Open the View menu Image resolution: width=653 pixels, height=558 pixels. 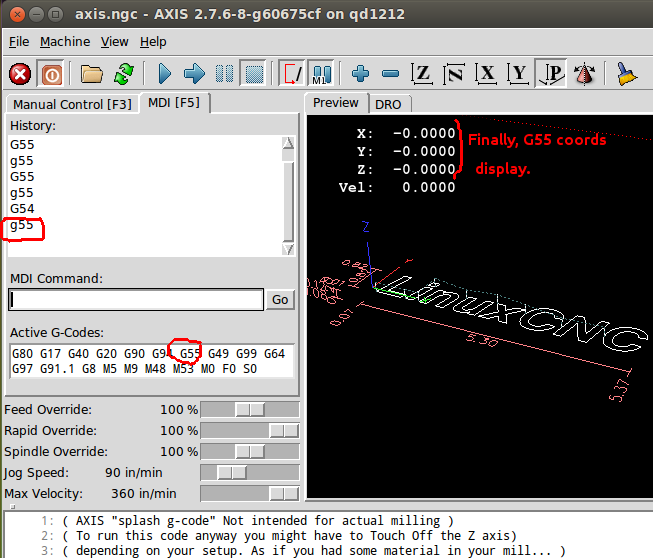[115, 42]
